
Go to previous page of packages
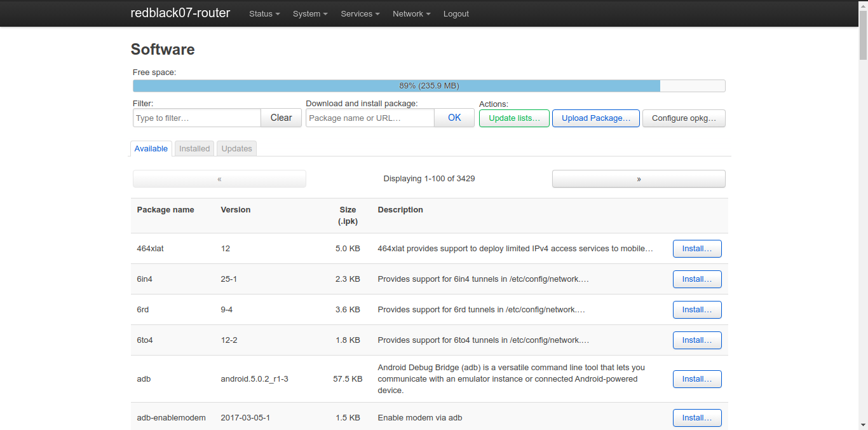[x=219, y=179]
